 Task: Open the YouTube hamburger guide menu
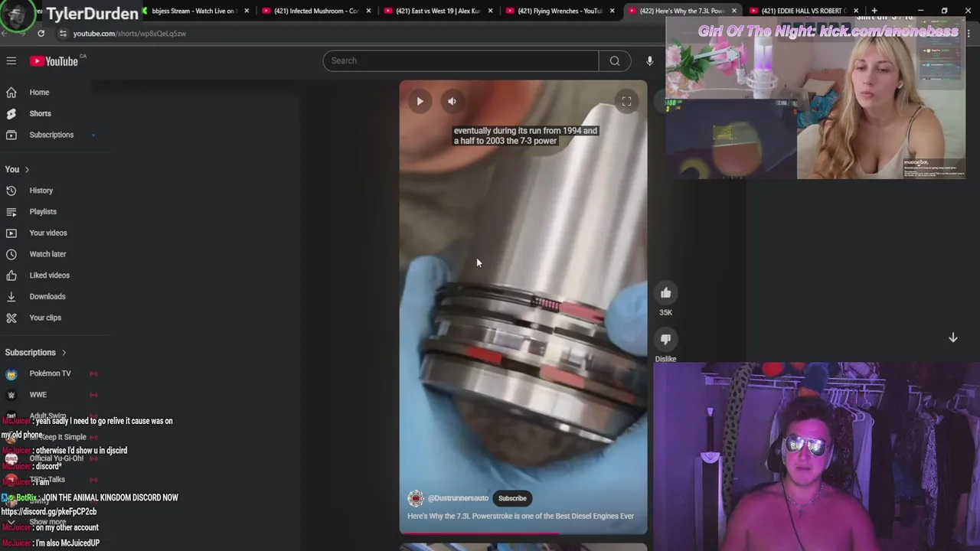pyautogui.click(x=11, y=60)
